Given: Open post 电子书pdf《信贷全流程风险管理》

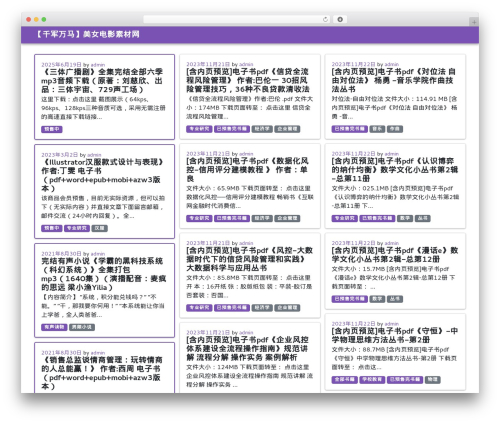Looking at the screenshot, I should pos(248,80).
